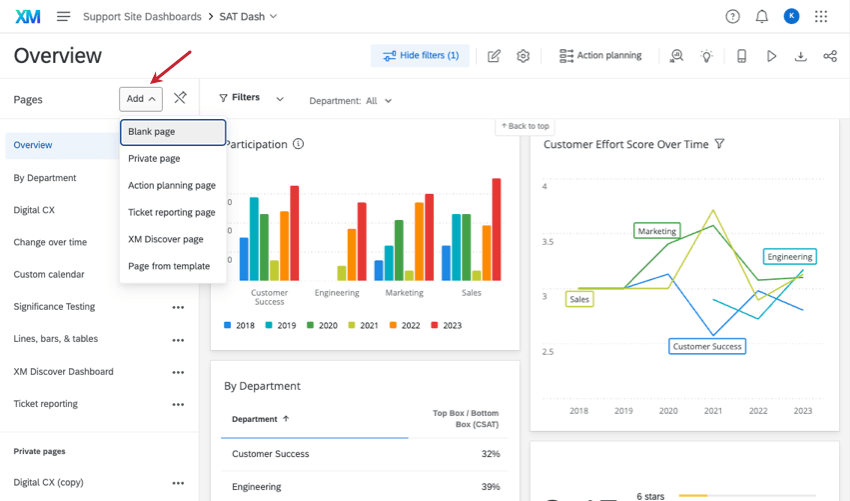Click the edit dashboard pencil icon
Screen dimensions: 850x501
pyautogui.click(x=494, y=56)
